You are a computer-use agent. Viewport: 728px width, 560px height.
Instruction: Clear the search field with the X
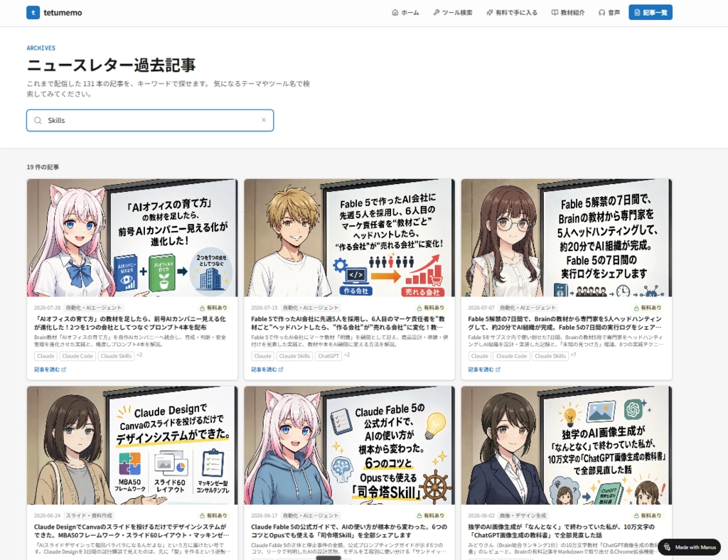(264, 120)
